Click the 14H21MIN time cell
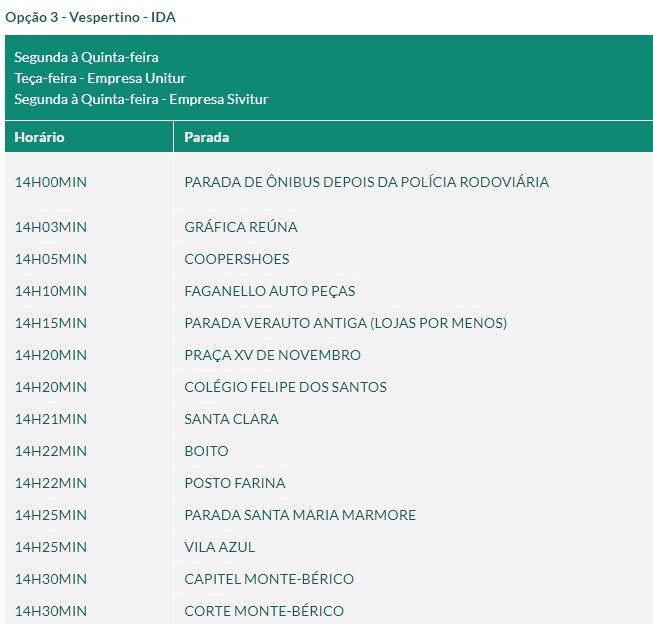This screenshot has width=653, height=624. click(51, 419)
